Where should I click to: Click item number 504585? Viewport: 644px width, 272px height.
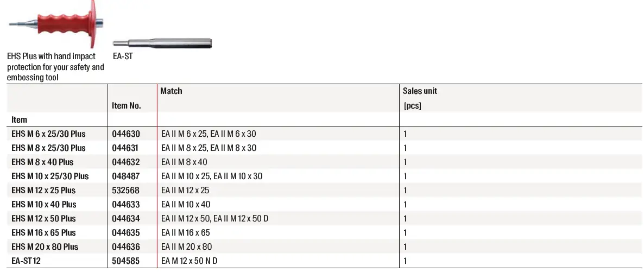point(126,261)
